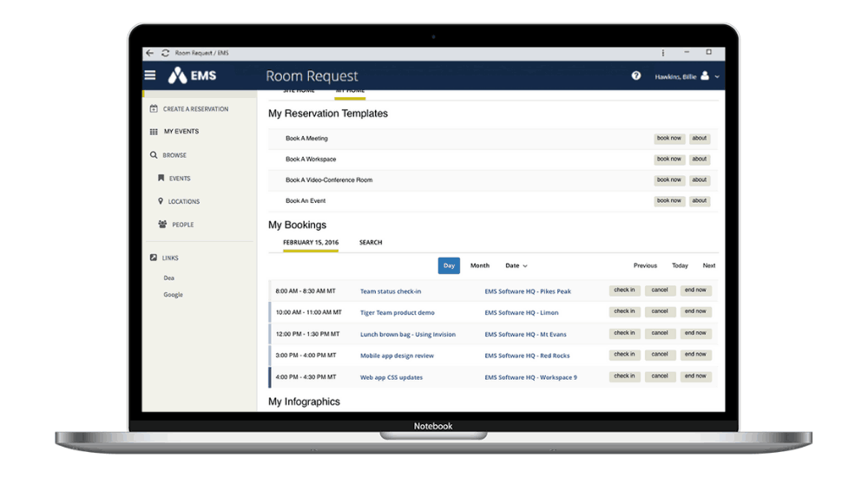Open Create a Reservation in sidebar

(195, 109)
